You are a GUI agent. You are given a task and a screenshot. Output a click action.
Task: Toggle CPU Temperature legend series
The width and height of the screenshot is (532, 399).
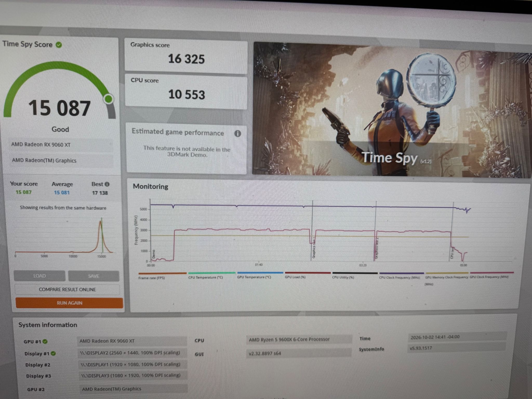pos(211,275)
